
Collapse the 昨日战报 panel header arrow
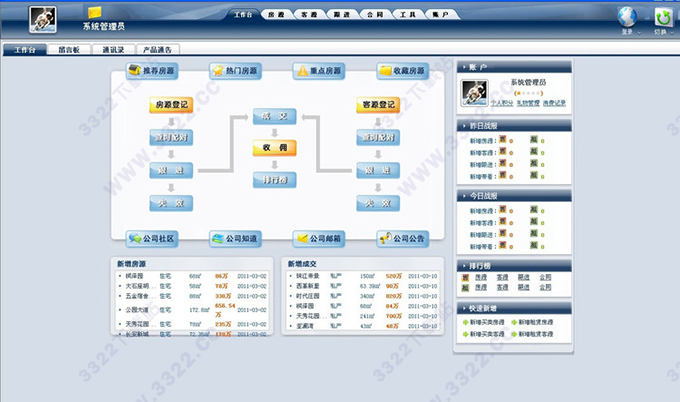[464, 126]
